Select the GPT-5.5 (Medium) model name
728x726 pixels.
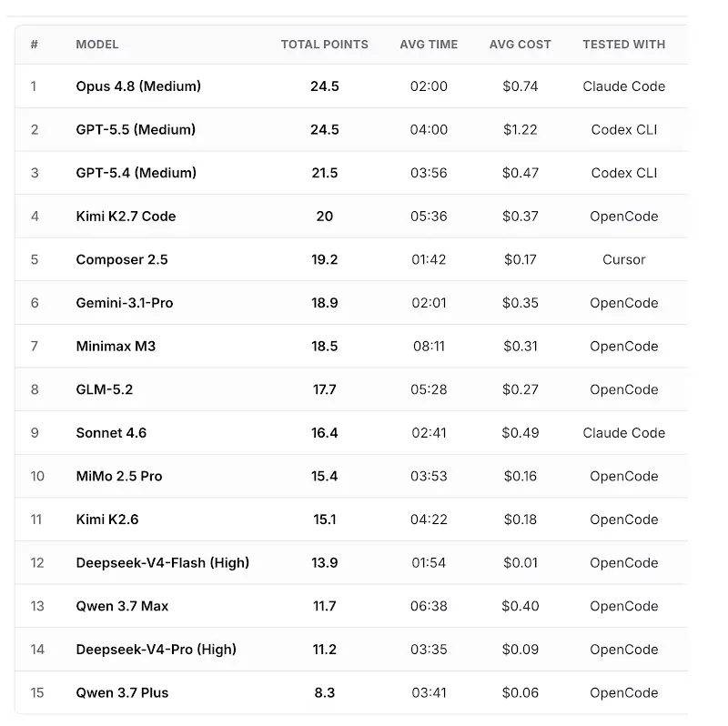[136, 129]
